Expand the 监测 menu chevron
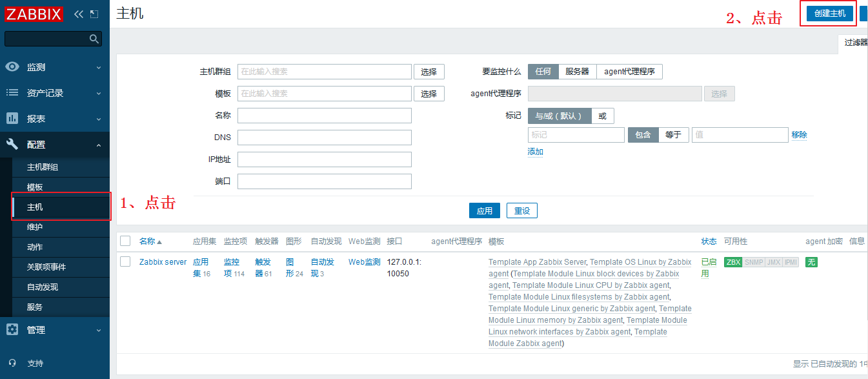Viewport: 868px width, 379px height. (x=99, y=67)
